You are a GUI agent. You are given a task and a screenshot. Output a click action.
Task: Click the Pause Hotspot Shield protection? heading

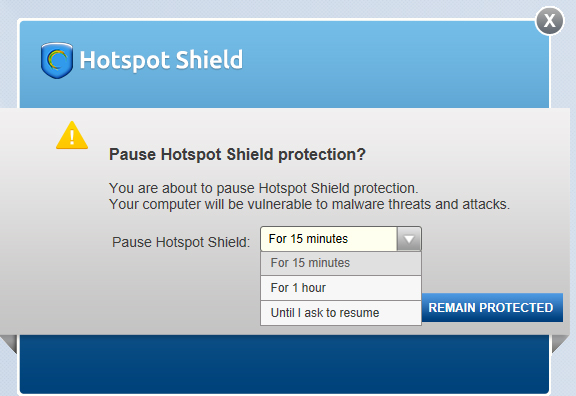(x=237, y=154)
